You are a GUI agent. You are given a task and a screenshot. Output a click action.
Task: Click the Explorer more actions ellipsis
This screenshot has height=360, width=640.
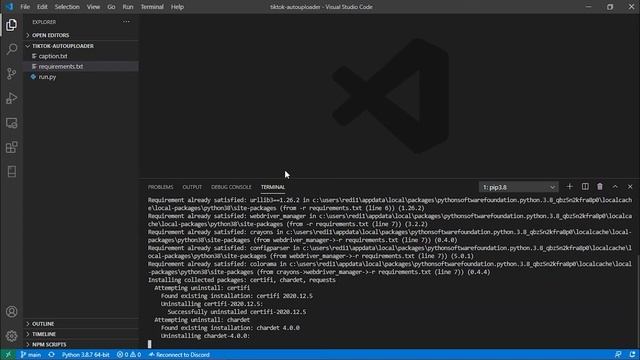click(127, 22)
